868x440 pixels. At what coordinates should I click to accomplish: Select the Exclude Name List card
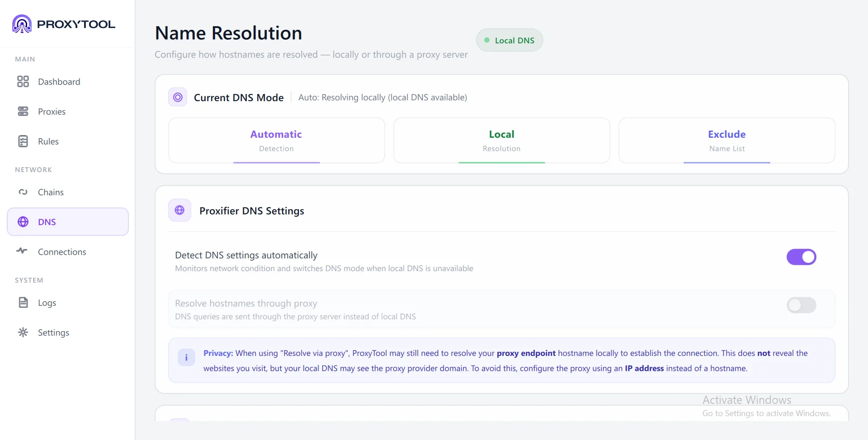coord(727,140)
